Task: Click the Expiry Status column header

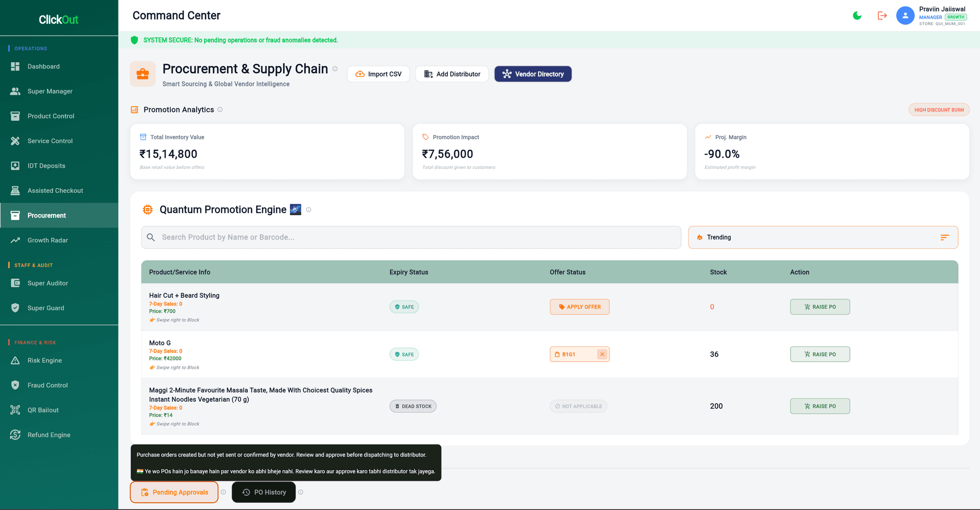Action: click(x=409, y=272)
